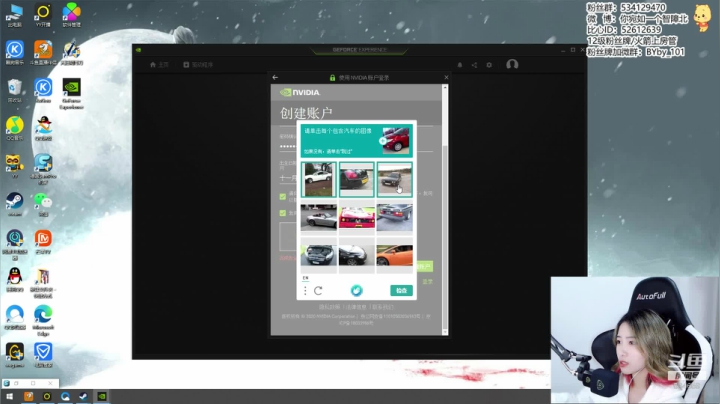This screenshot has height=404, width=720.
Task: Click the Windows Start button
Action: click(x=9, y=396)
